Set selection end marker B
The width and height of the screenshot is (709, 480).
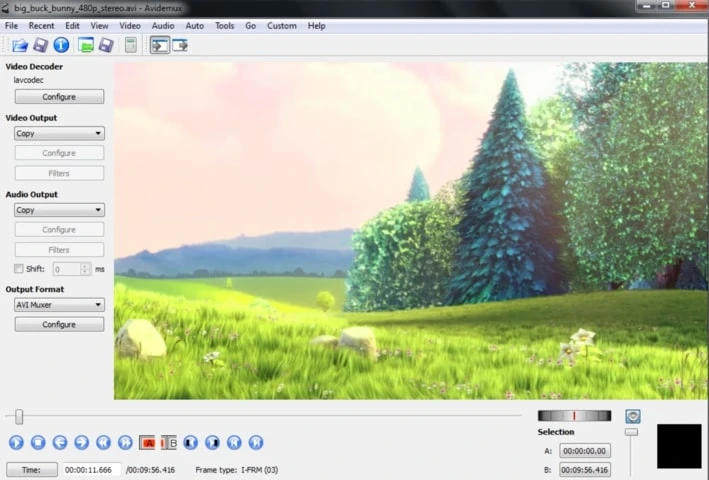169,442
